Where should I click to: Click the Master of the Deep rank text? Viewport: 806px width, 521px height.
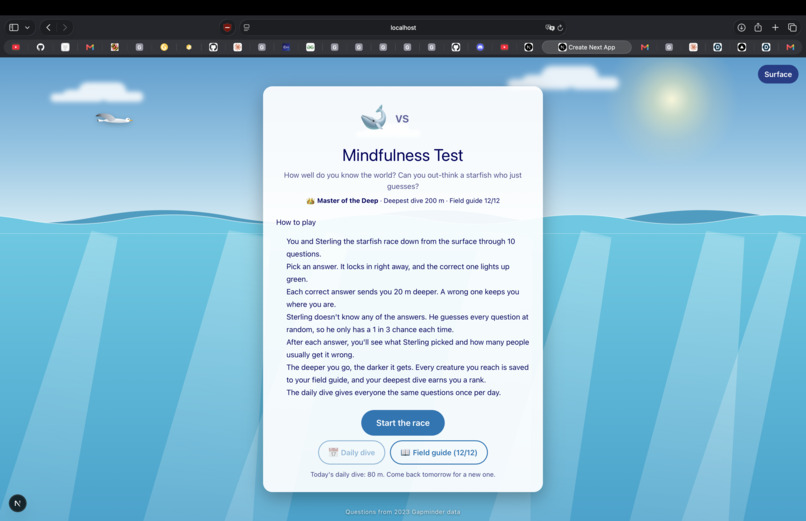tap(347, 201)
